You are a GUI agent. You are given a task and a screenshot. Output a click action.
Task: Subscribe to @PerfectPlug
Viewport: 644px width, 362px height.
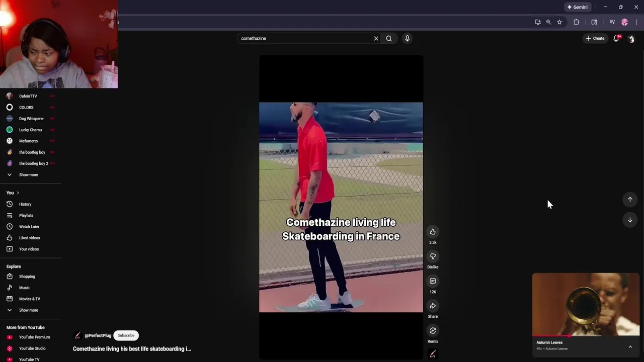coord(126,335)
